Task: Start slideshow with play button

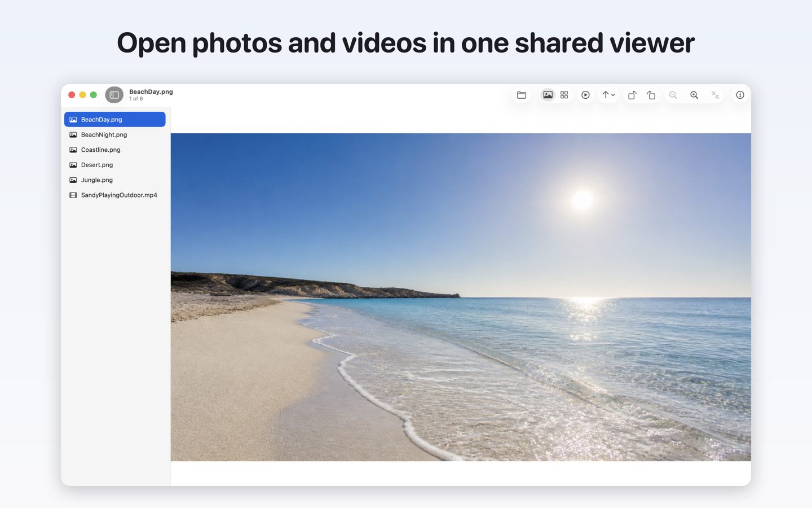Action: (585, 95)
